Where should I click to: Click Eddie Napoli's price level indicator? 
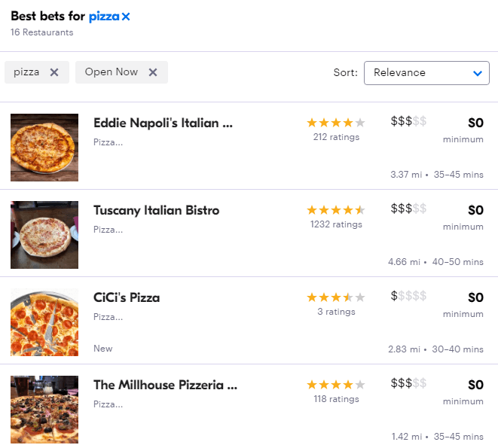point(408,122)
